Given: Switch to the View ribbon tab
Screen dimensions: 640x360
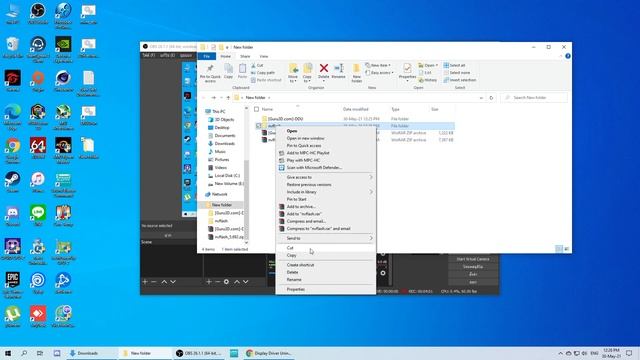Looking at the screenshot, I should pos(264,56).
